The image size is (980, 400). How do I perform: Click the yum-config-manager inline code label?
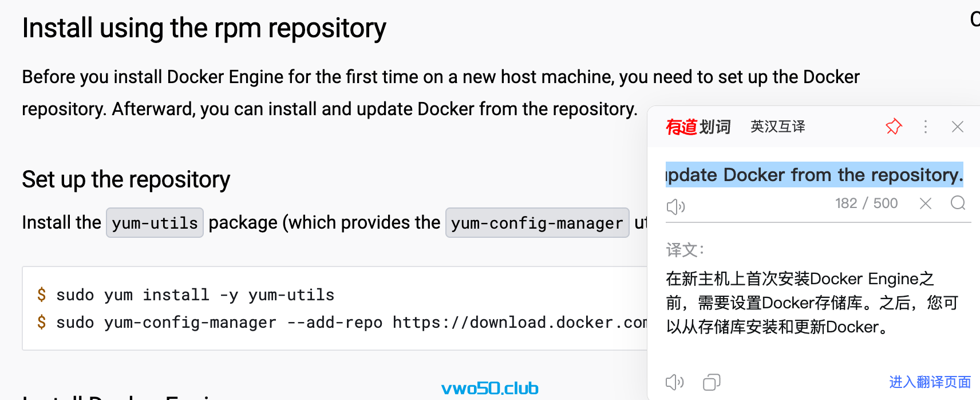click(537, 223)
